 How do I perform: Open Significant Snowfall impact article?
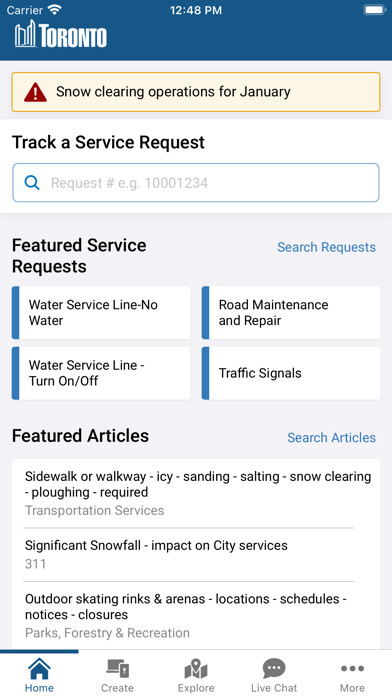click(196, 554)
